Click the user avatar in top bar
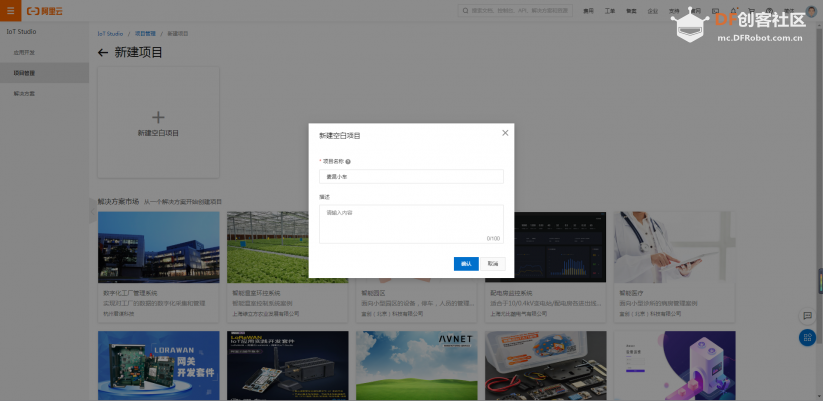The width and height of the screenshot is (823, 401). (x=811, y=10)
